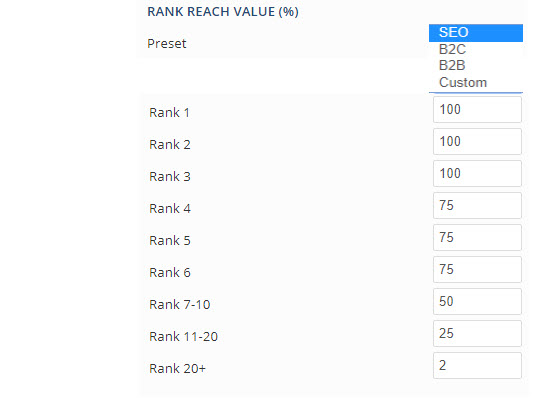Click the Preset label

coord(167,44)
